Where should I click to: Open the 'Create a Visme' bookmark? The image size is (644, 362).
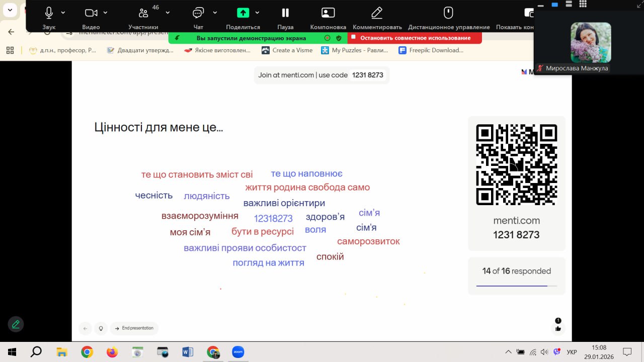coord(287,50)
